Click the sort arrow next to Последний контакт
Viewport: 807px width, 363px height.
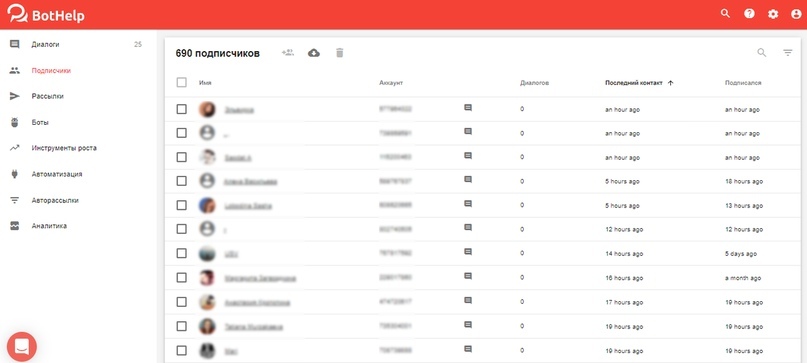point(670,83)
